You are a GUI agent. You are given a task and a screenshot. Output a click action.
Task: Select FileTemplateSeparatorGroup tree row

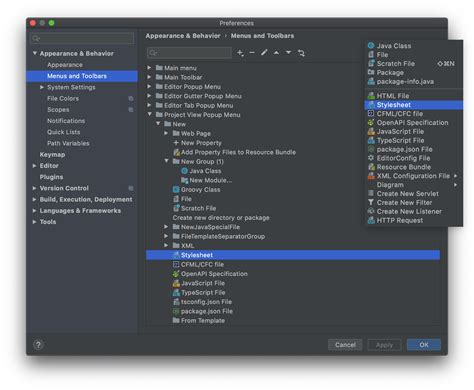pyautogui.click(x=223, y=236)
